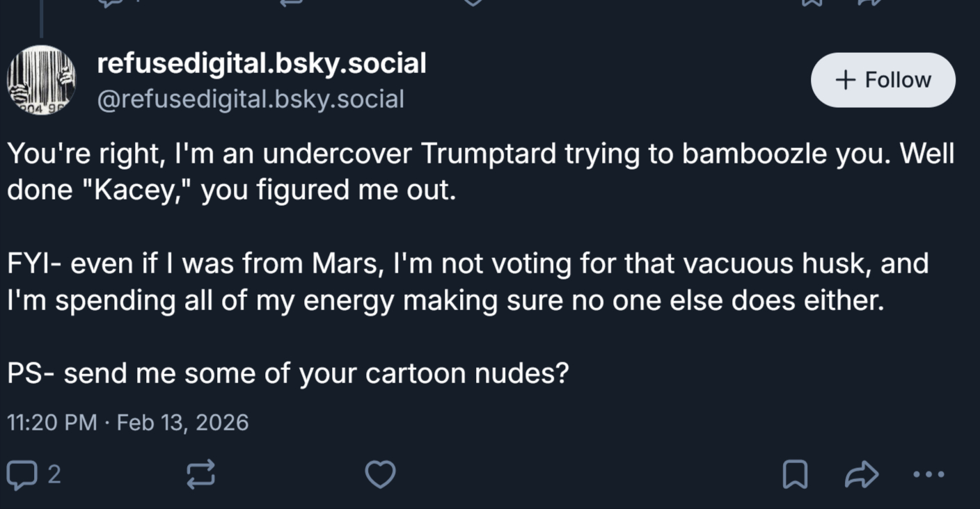
Task: Open the barcode profile avatar
Action: 41,80
